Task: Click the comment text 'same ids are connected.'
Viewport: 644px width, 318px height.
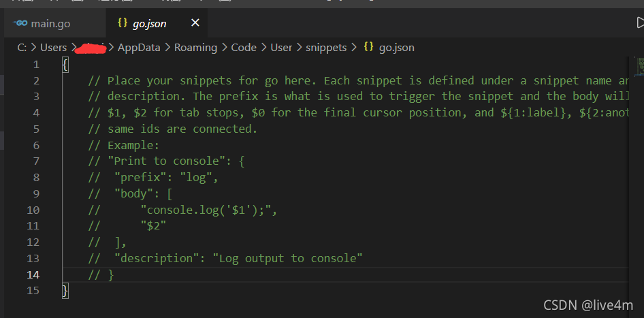Action: (182, 129)
